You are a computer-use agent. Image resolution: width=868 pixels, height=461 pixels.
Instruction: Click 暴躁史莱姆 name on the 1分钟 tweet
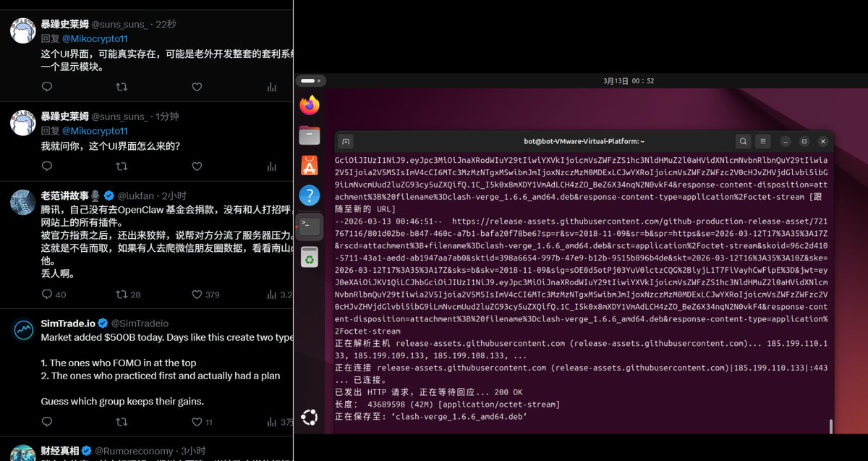[x=64, y=117]
